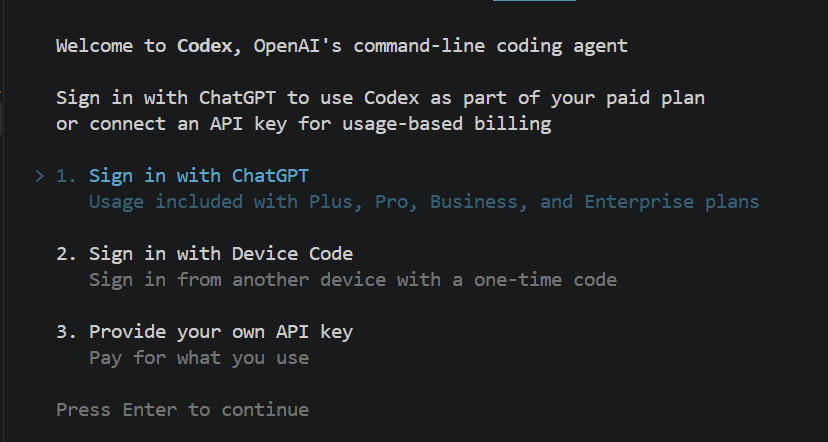This screenshot has width=828, height=442.
Task: Pick "Provide your own API key" option
Action: pyautogui.click(x=220, y=332)
